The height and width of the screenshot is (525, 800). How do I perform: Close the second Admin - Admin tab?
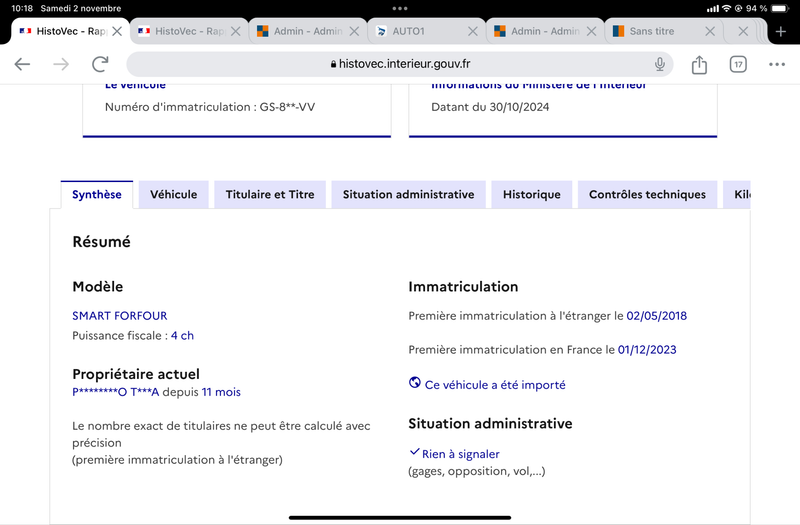591,32
